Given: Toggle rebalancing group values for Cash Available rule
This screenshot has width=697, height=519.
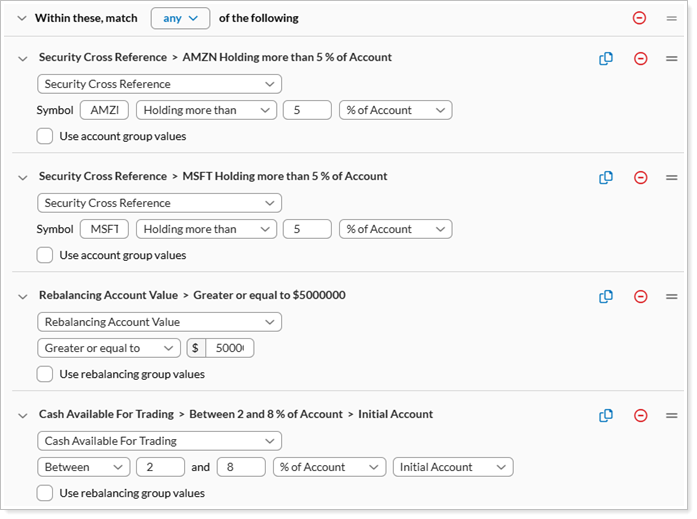Looking at the screenshot, I should tap(45, 493).
